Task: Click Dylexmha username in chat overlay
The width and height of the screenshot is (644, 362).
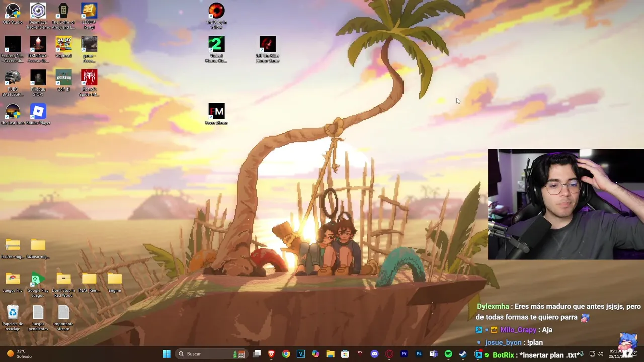Action: coord(493,306)
